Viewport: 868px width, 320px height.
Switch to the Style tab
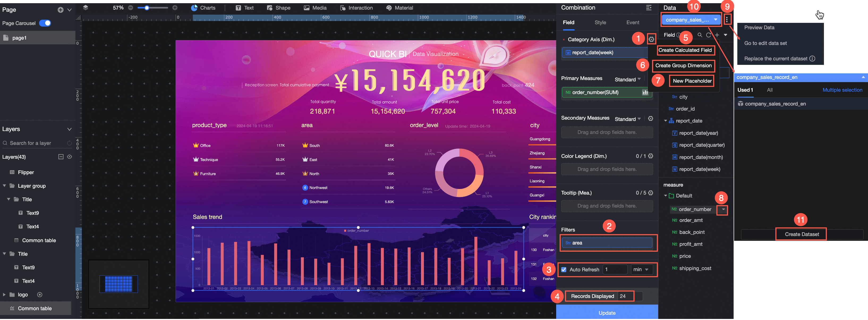click(600, 23)
